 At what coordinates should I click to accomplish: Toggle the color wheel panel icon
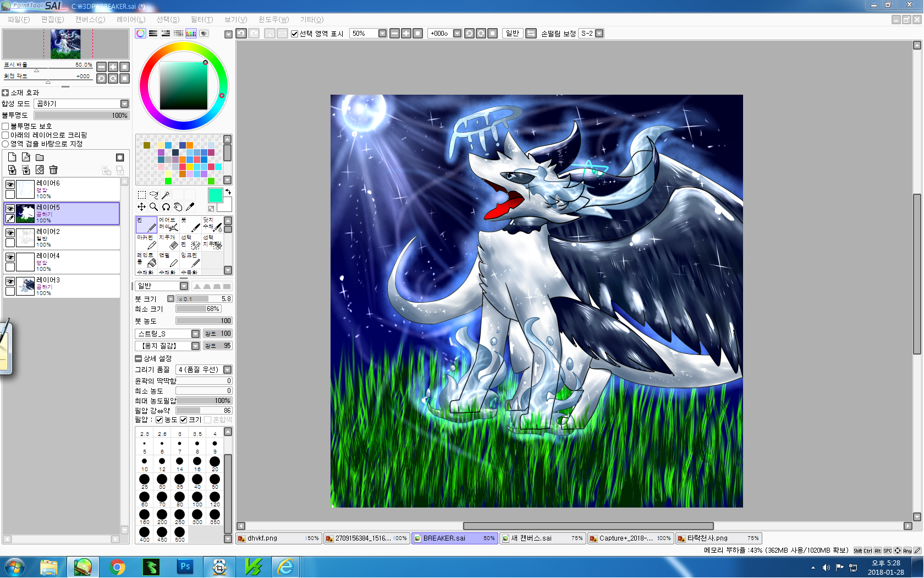[x=141, y=34]
